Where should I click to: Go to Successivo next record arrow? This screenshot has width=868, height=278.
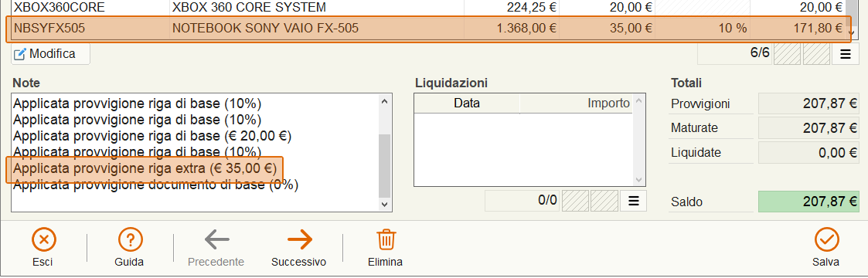coord(299,240)
